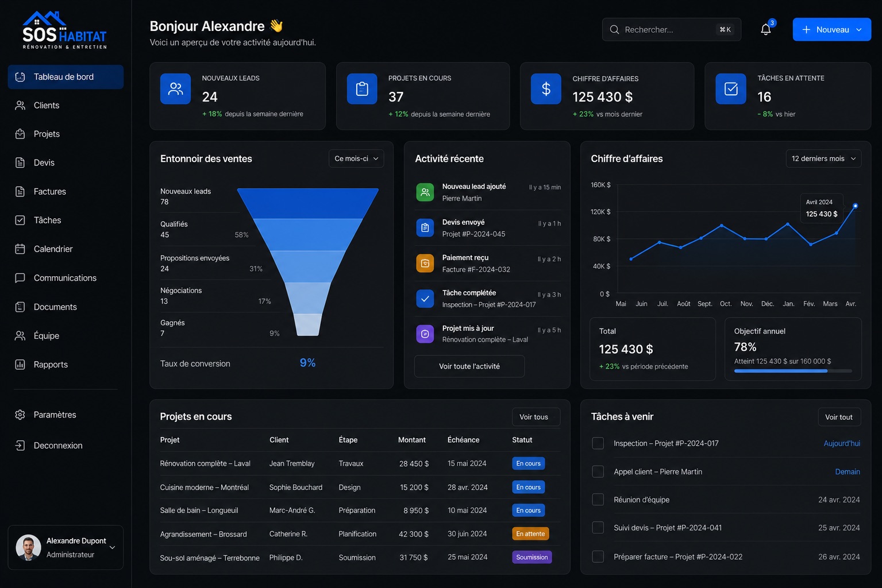Click the Projets en cours clipboard icon

(362, 89)
